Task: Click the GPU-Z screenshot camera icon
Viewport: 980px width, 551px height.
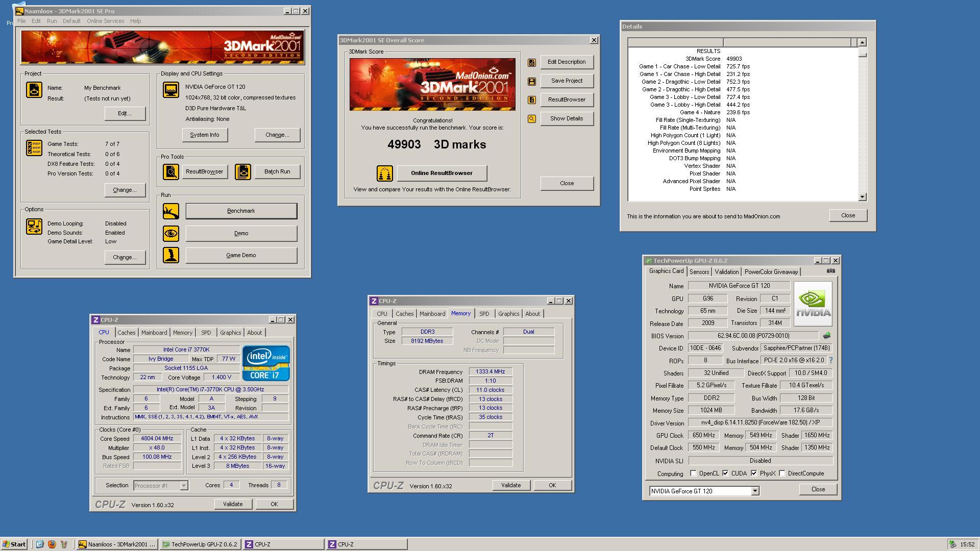Action: (x=831, y=271)
